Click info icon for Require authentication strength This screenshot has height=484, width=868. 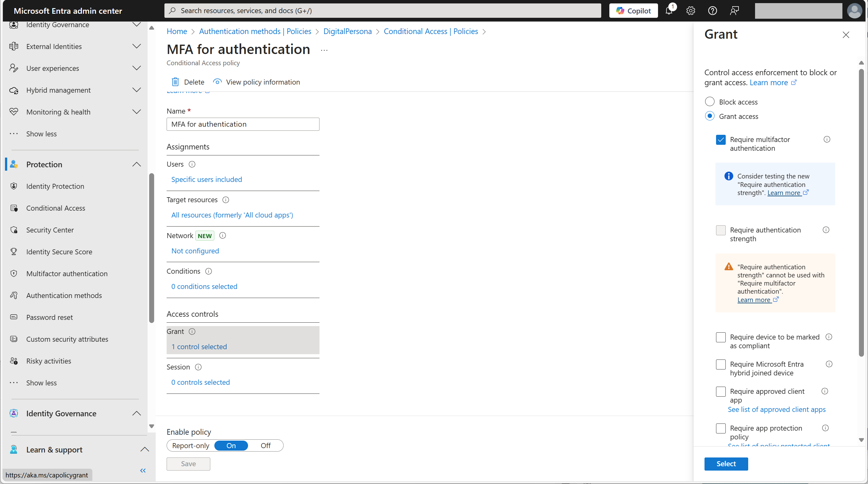tap(826, 230)
